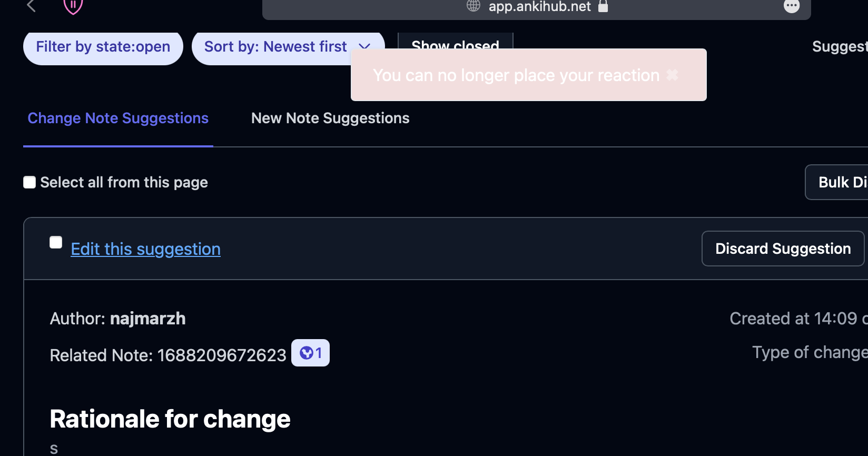
Task: Open the pink privacy shield icon
Action: pyautogui.click(x=73, y=6)
